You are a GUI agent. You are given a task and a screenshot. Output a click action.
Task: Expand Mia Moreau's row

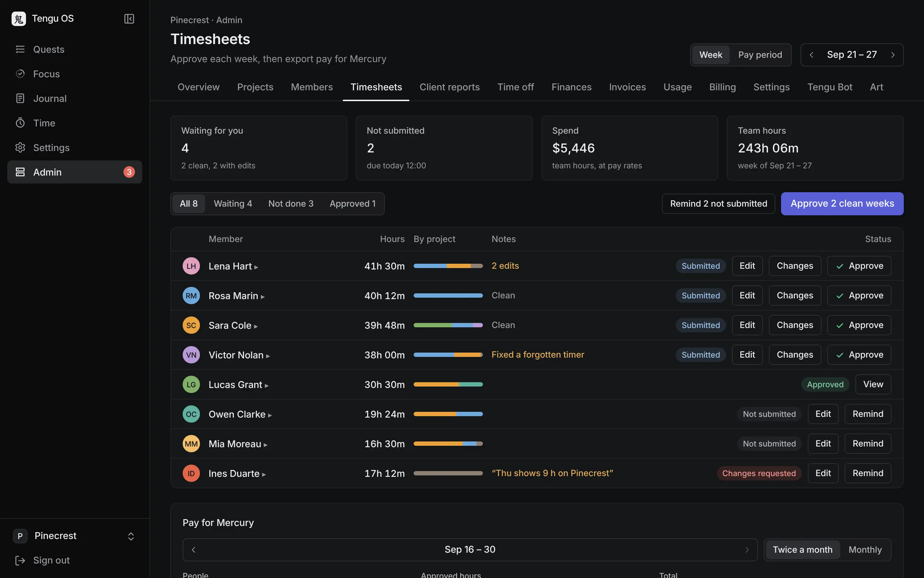tap(265, 445)
